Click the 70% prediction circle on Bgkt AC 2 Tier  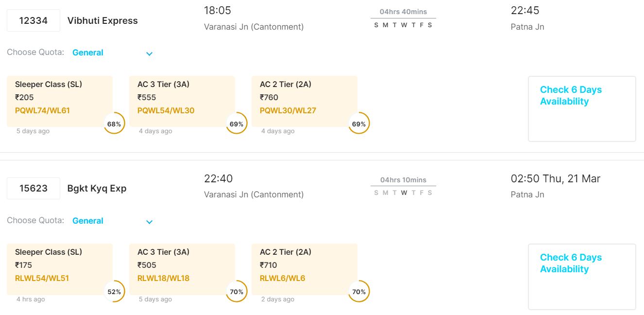click(x=359, y=292)
